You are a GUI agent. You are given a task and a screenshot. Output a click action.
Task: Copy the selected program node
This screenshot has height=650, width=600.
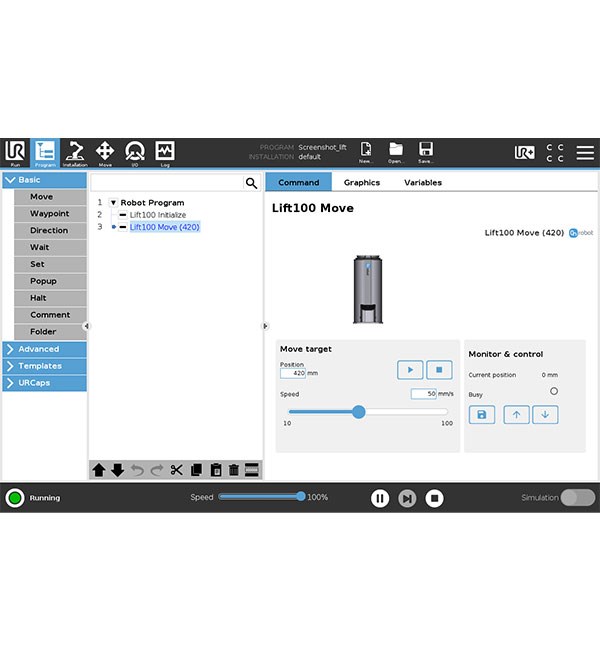pyautogui.click(x=196, y=470)
